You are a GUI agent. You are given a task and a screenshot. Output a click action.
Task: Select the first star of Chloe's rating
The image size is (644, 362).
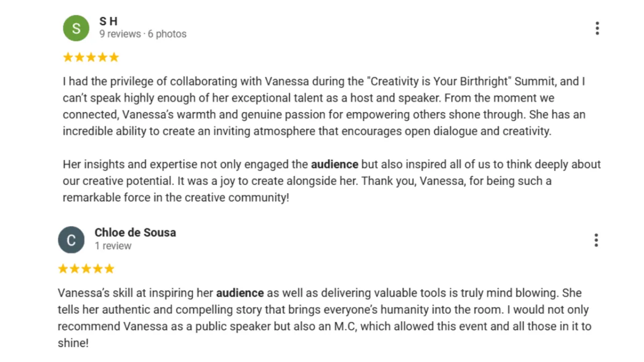[63, 269]
